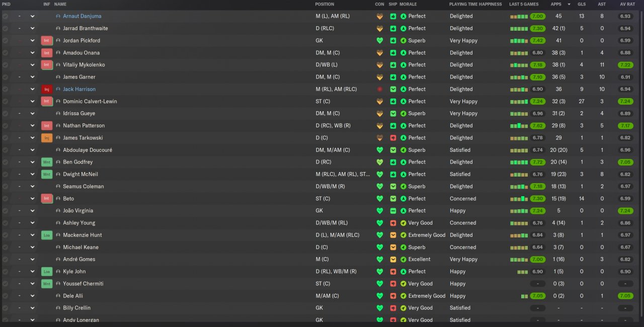Click Dele Alli's green condition heart
Image resolution: width=644 pixels, height=327 pixels.
pos(380,296)
